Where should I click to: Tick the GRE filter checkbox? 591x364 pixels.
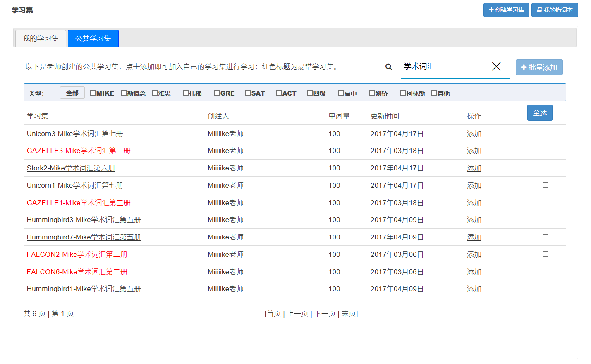click(217, 93)
